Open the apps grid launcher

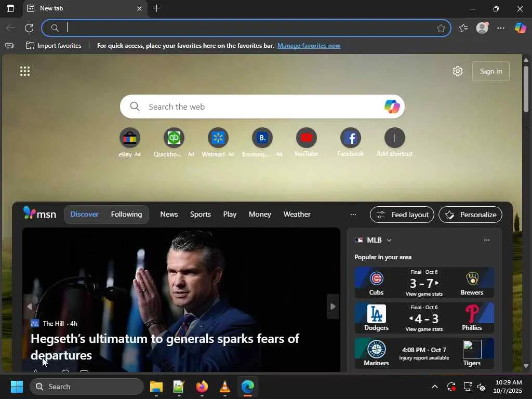click(x=25, y=71)
